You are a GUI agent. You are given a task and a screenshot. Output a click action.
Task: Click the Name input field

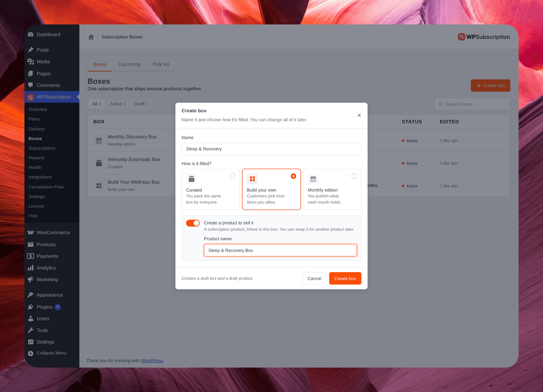pos(271,149)
